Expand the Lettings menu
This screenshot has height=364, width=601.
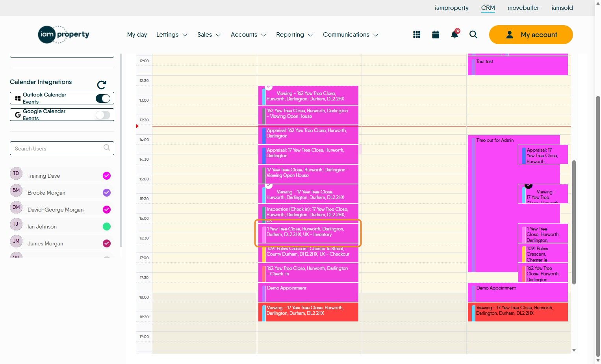pos(172,35)
